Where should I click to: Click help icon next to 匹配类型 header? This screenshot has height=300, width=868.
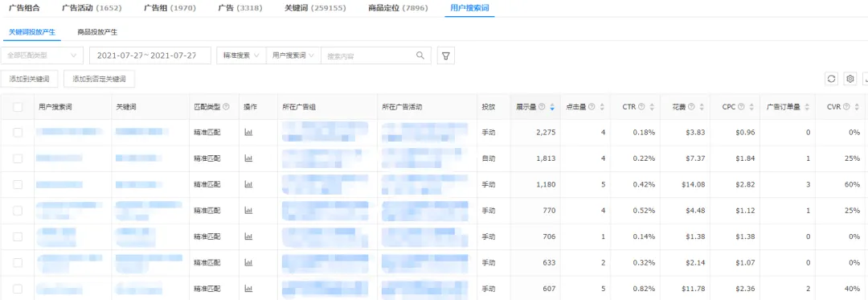point(226,107)
